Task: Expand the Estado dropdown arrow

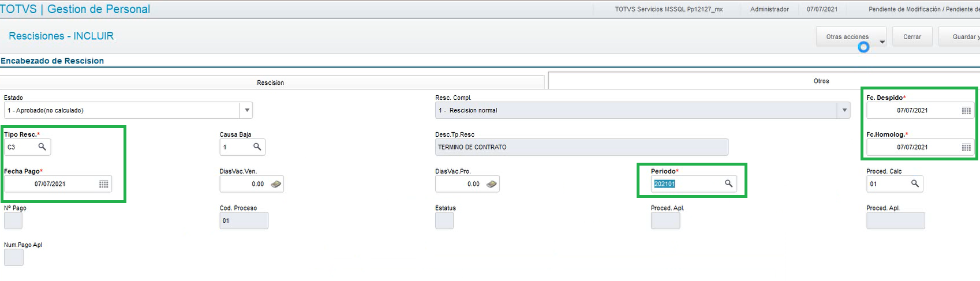Action: pyautogui.click(x=246, y=110)
